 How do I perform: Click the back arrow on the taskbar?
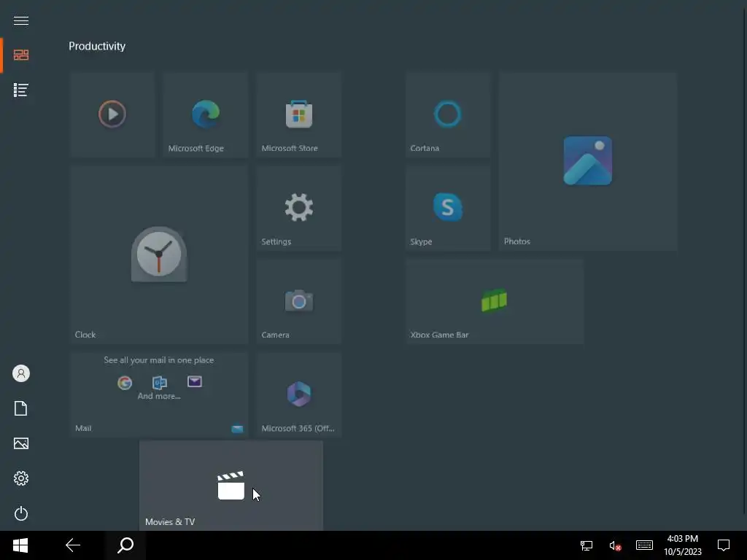pos(73,545)
